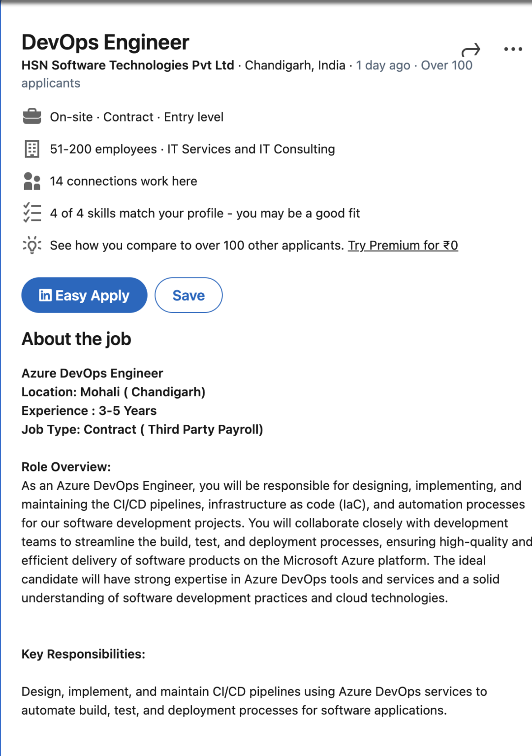
Task: Click the About the job heading
Action: tap(76, 339)
